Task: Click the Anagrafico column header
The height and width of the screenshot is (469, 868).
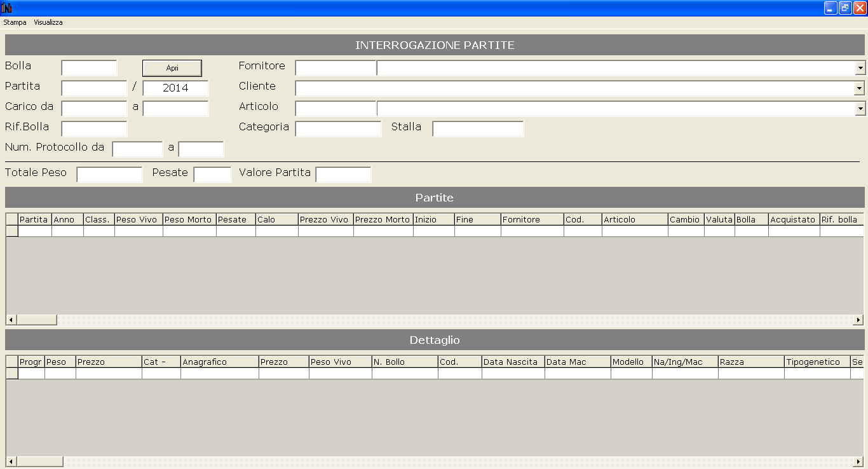Action: tap(220, 362)
